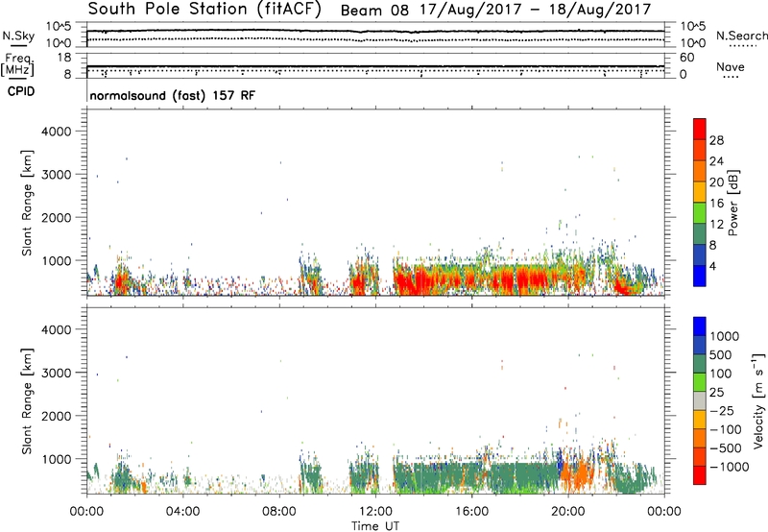Click the 2000 tick of power panel
768x532 pixels.
57,217
